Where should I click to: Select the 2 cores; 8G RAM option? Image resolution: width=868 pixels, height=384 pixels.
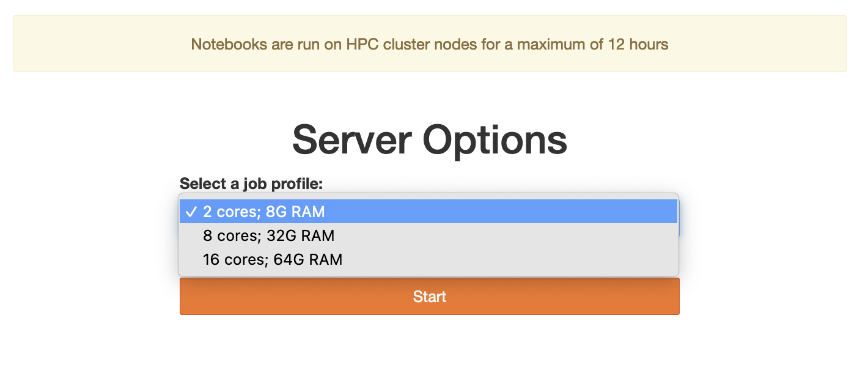point(428,212)
